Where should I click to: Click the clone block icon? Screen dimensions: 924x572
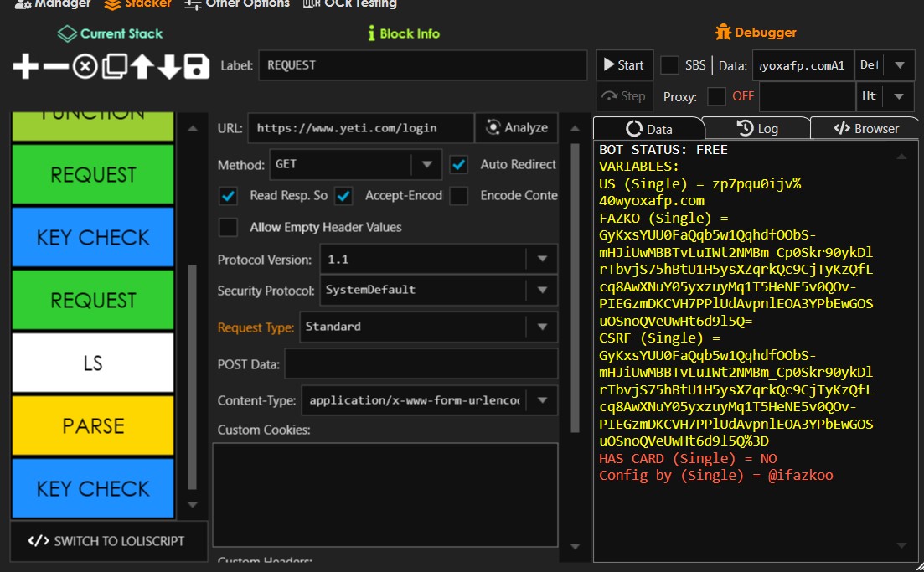coord(113,66)
